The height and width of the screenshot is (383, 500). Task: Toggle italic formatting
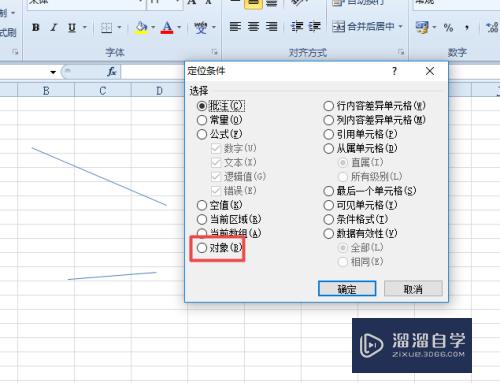click(54, 27)
